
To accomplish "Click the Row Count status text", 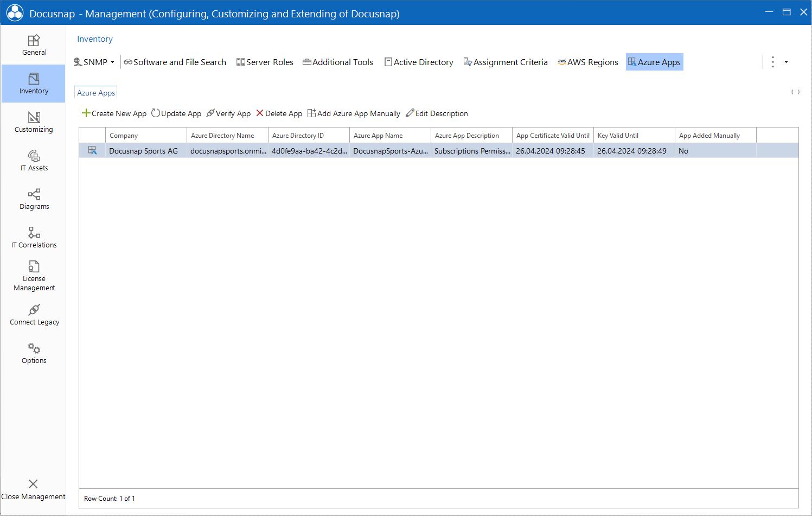I will [110, 498].
